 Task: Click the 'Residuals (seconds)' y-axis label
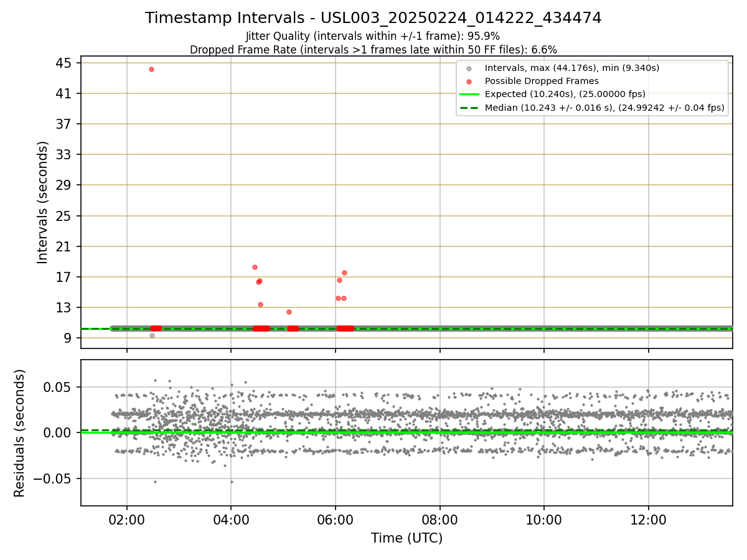pyautogui.click(x=20, y=433)
